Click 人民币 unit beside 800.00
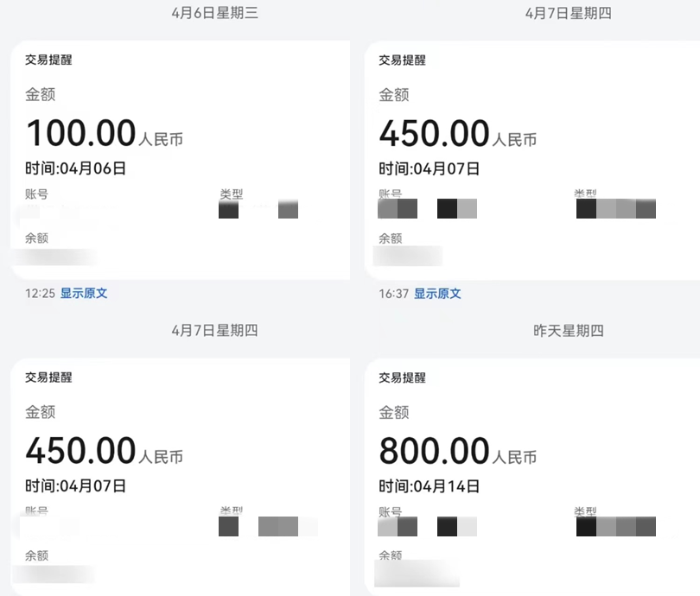Image resolution: width=700 pixels, height=596 pixels. point(514,457)
